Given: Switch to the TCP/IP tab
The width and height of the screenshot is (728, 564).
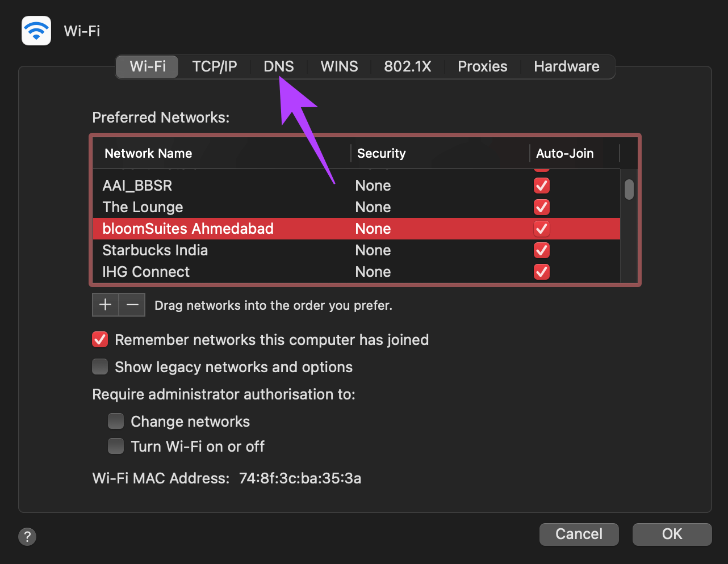Looking at the screenshot, I should click(215, 66).
